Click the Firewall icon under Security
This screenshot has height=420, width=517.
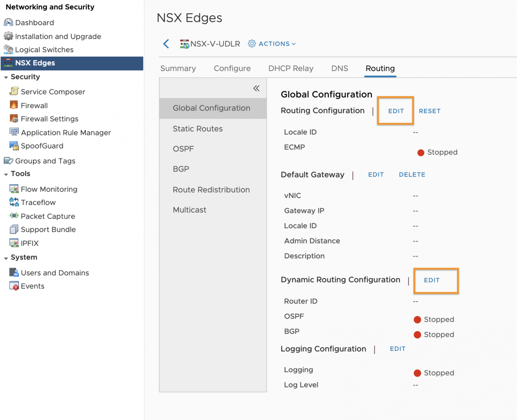pyautogui.click(x=13, y=105)
